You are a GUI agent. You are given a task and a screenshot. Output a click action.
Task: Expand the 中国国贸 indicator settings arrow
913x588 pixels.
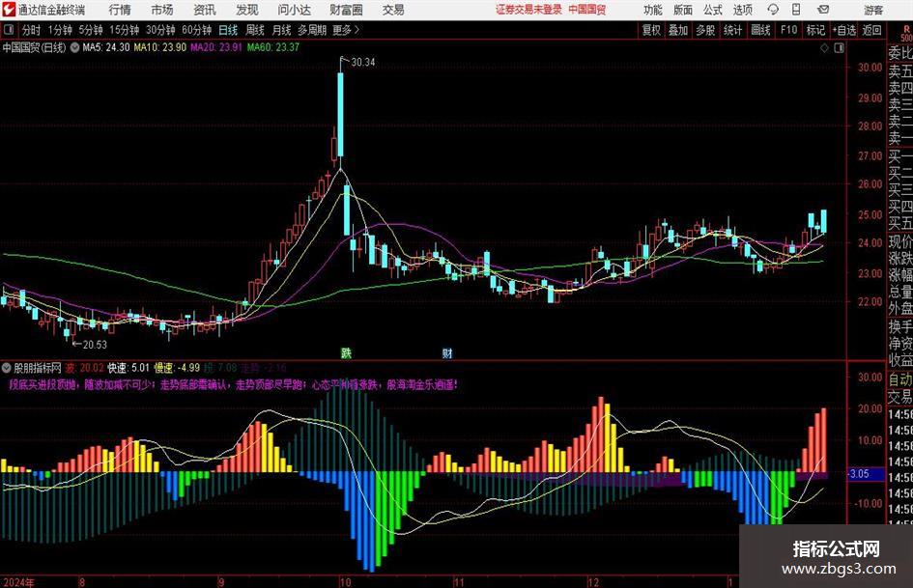[x=74, y=47]
